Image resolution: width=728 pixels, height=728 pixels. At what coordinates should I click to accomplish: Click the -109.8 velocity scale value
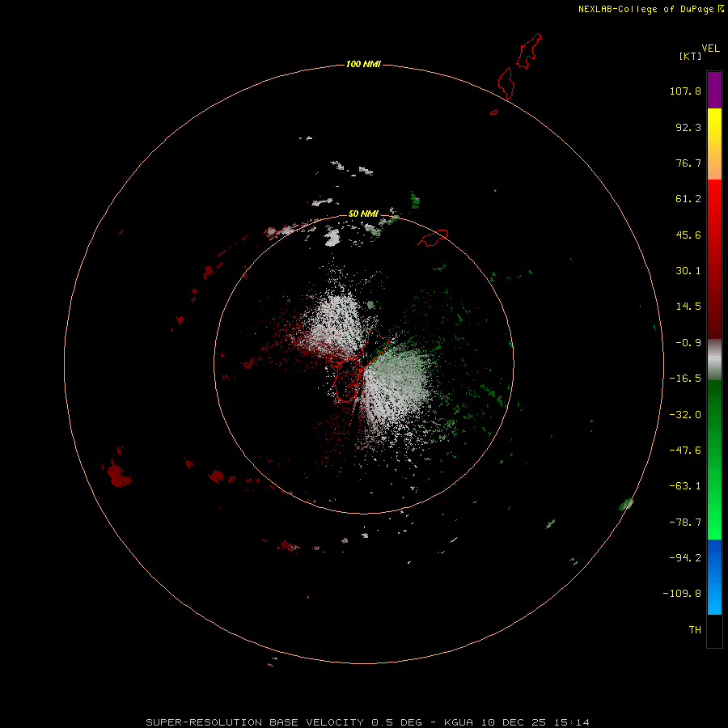(x=682, y=594)
